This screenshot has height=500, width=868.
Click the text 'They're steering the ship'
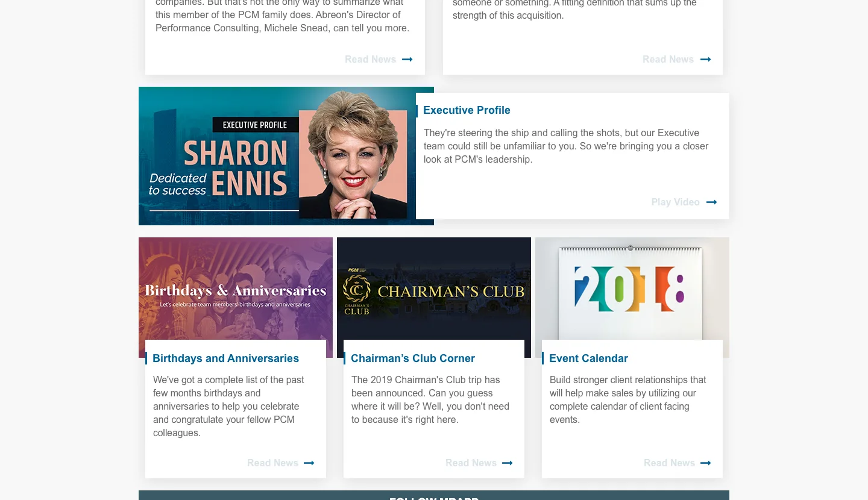476,133
